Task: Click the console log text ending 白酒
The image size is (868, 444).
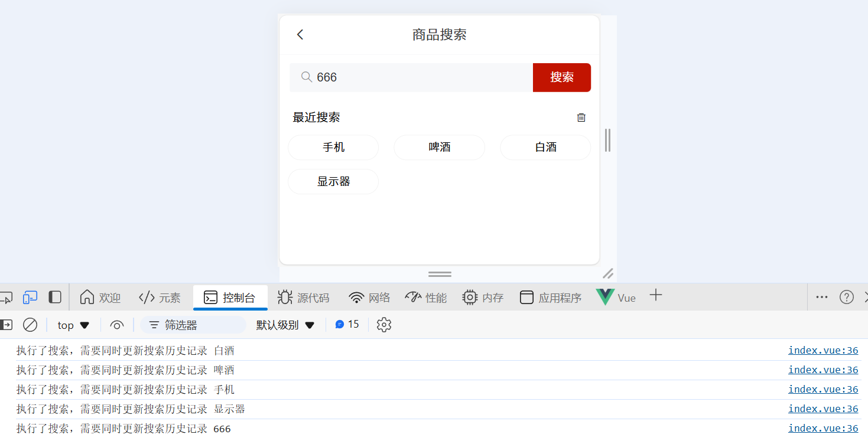Action: [x=125, y=351]
